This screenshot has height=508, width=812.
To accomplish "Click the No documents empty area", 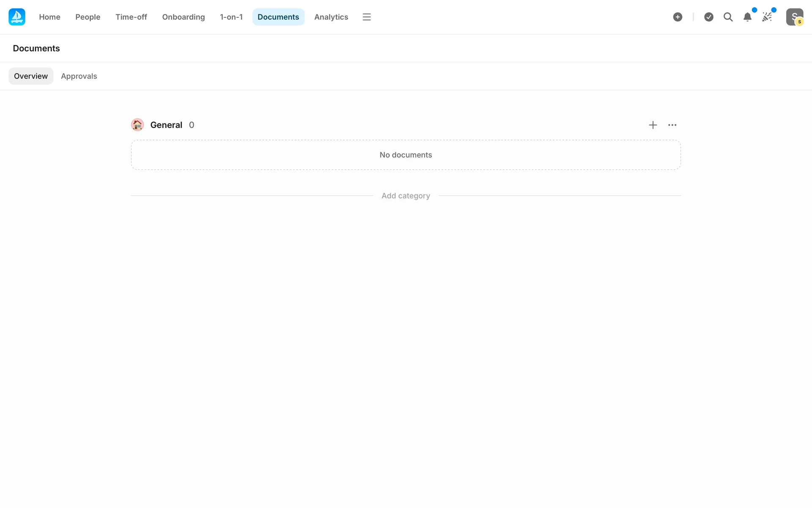I will click(406, 155).
